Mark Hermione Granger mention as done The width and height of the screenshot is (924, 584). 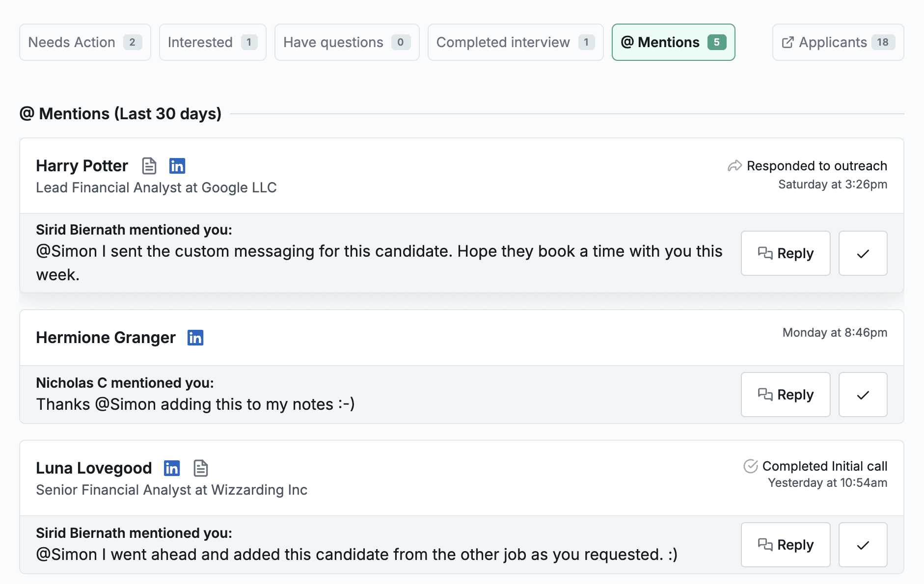click(x=863, y=395)
